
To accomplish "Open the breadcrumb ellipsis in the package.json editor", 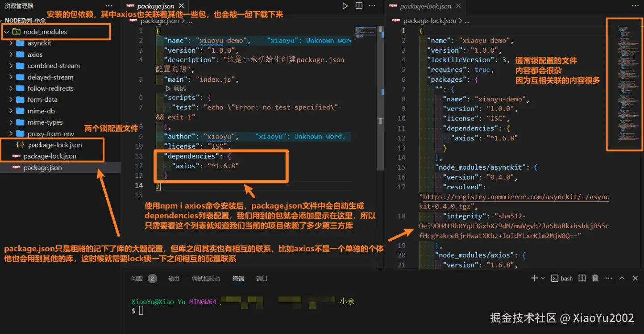I will click(190, 21).
